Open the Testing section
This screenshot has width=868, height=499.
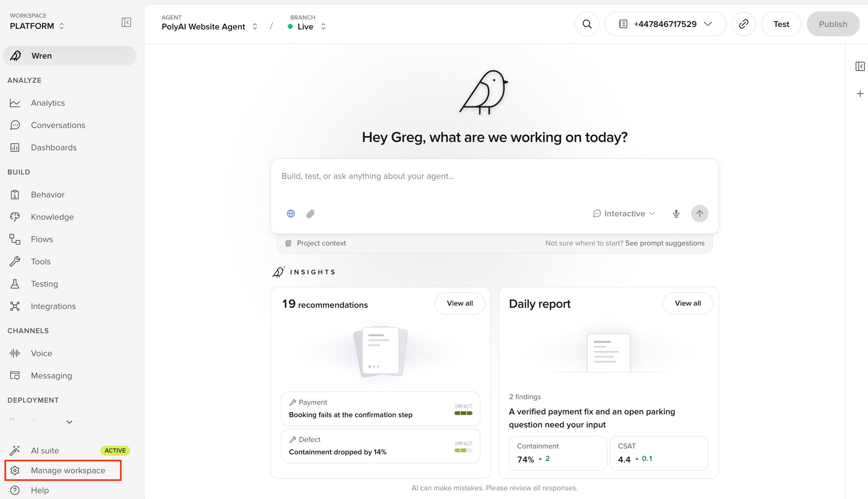pyautogui.click(x=44, y=284)
